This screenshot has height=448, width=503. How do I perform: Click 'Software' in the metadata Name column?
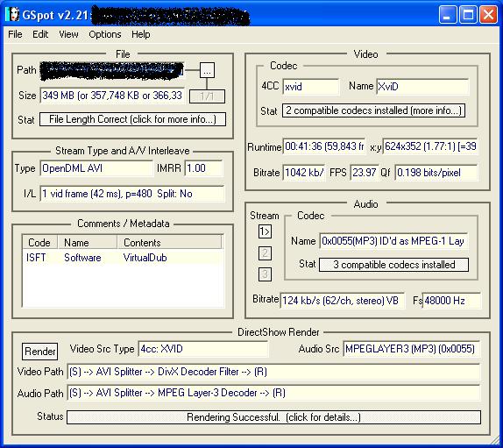click(x=82, y=258)
